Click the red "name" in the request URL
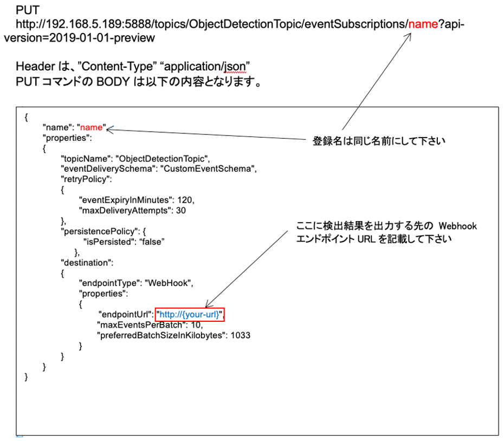Viewport: 504px width, 441px height. point(422,24)
